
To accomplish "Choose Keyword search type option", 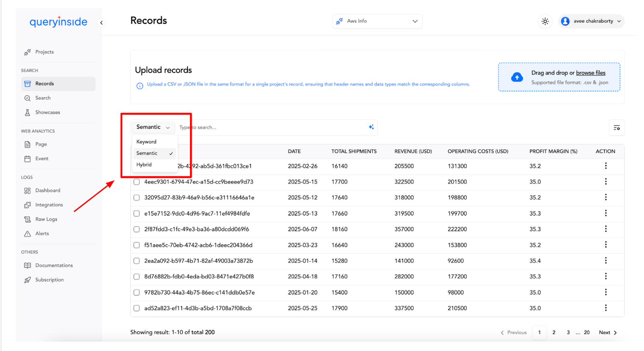I will [155, 142].
